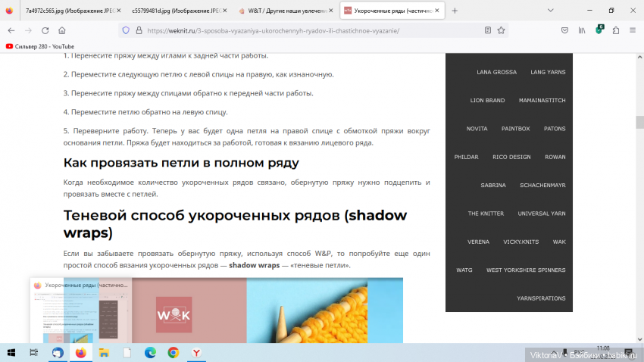Click the yellow knitting image thumbnail
Viewport: 644px width, 362px height.
coord(307,311)
